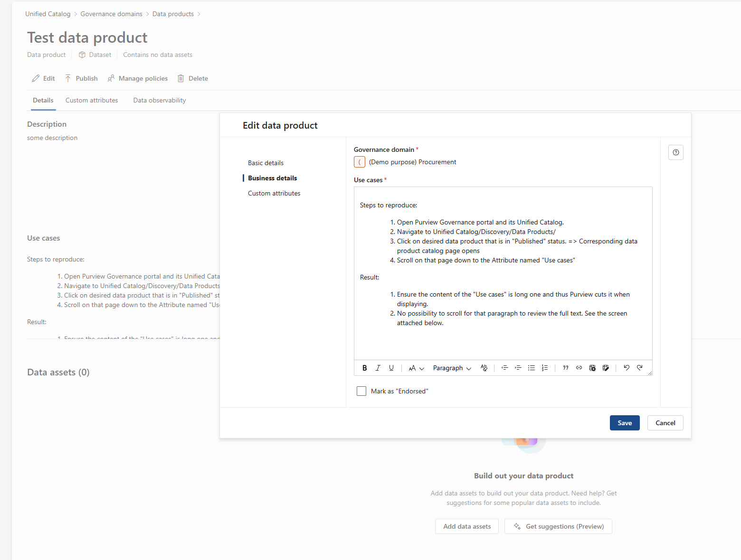Toggle underline formatting in editor toolbar
Viewport: 741px width, 560px height.
click(391, 368)
